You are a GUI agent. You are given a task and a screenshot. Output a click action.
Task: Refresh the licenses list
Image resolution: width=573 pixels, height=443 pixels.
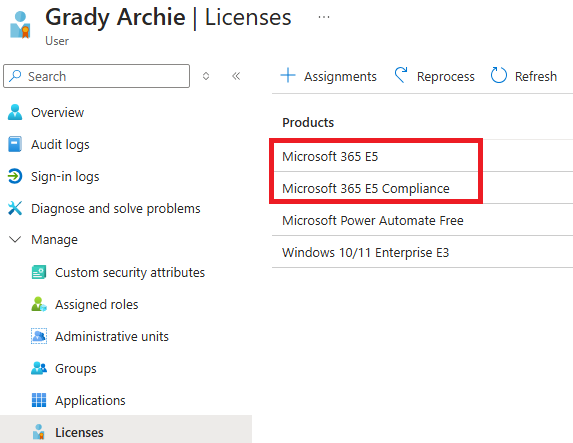tap(524, 76)
